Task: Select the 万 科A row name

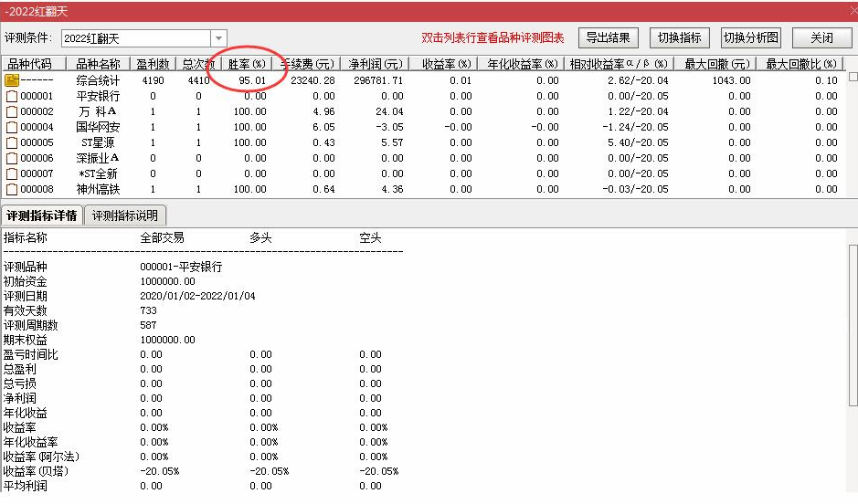Action: pyautogui.click(x=98, y=111)
